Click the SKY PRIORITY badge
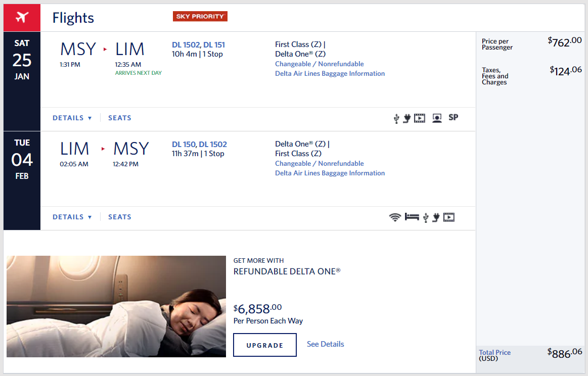This screenshot has height=376, width=588. coord(200,16)
